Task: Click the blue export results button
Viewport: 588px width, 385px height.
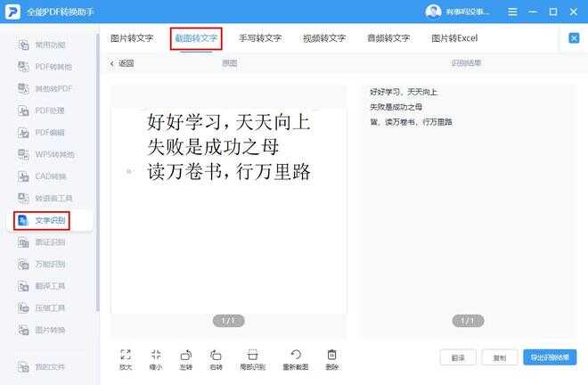Action: [550, 357]
